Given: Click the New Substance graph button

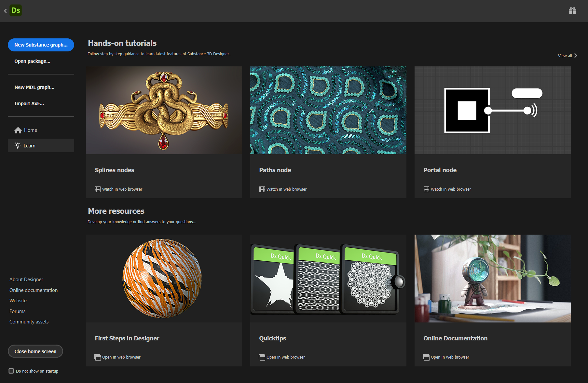Looking at the screenshot, I should coord(41,45).
